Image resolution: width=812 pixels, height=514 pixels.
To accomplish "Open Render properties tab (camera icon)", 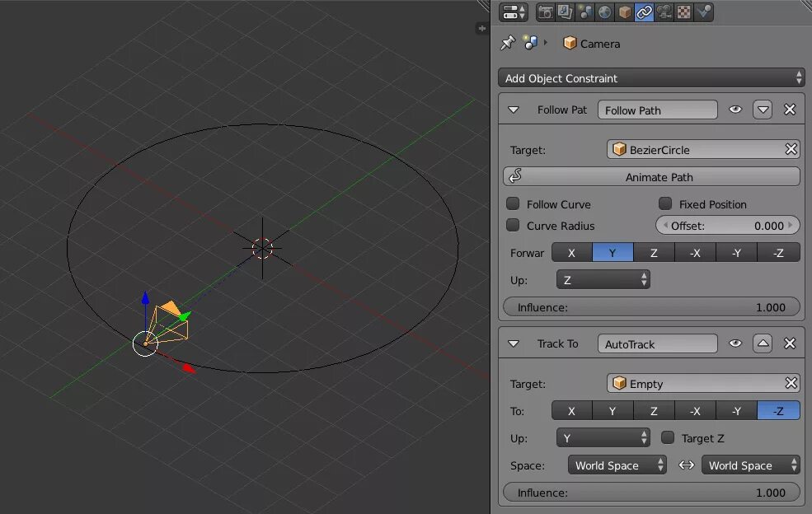I will (x=545, y=12).
